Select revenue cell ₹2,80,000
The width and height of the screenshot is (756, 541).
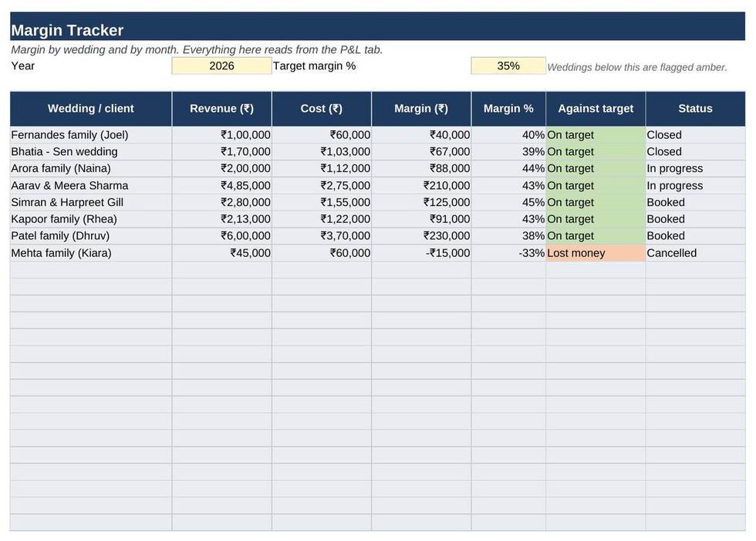(x=222, y=202)
